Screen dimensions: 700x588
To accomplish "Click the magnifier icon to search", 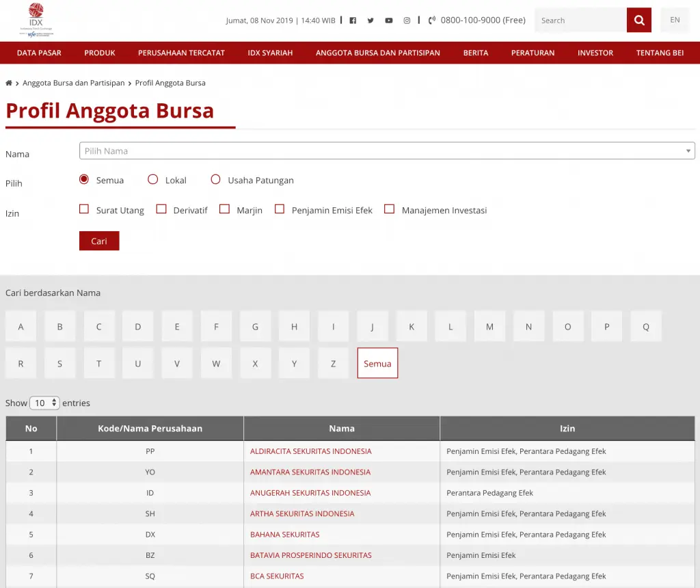I will click(638, 20).
